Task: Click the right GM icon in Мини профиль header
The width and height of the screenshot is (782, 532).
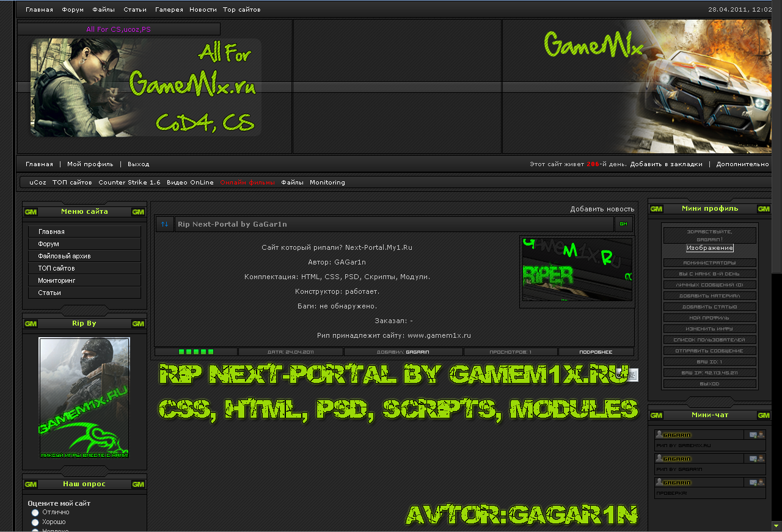Action: pyautogui.click(x=763, y=209)
